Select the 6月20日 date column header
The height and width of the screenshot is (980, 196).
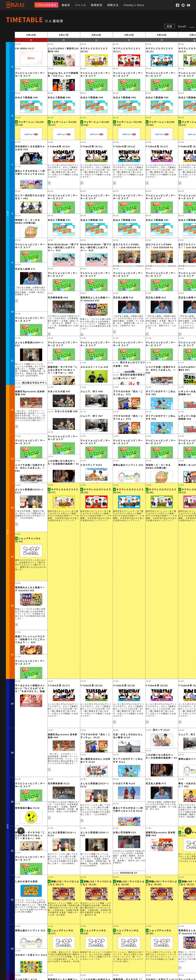click(162, 35)
